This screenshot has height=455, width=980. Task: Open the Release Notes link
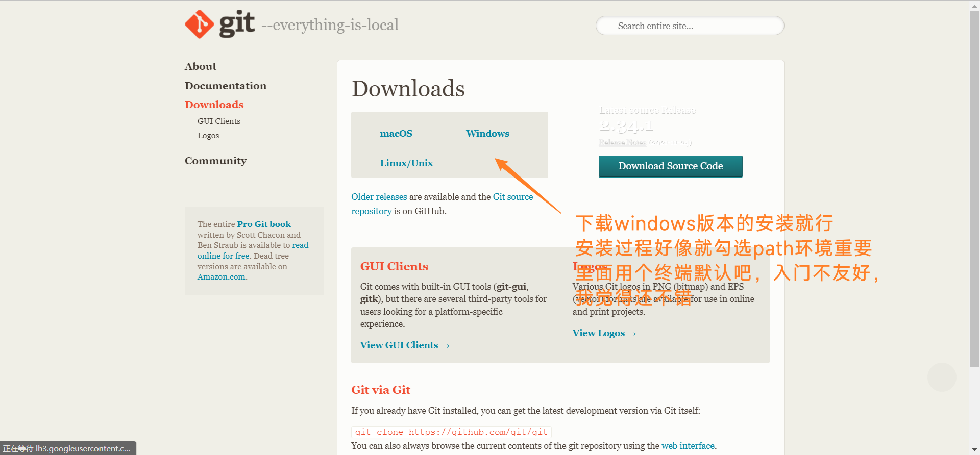(x=622, y=143)
